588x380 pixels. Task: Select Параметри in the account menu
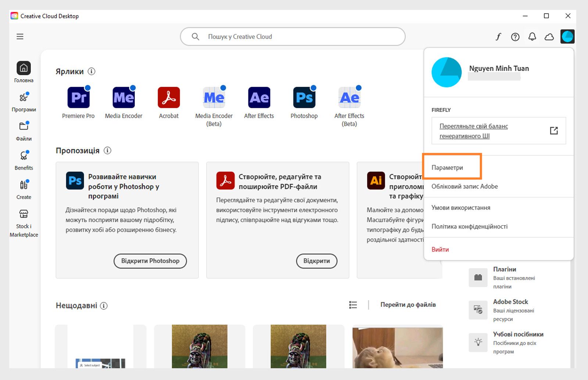click(447, 167)
